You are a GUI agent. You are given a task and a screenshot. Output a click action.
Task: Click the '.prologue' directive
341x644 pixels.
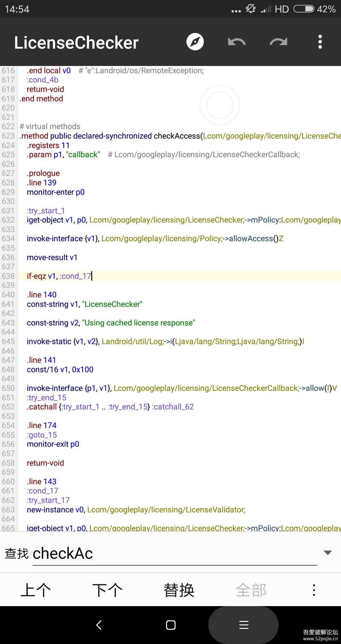tap(43, 173)
